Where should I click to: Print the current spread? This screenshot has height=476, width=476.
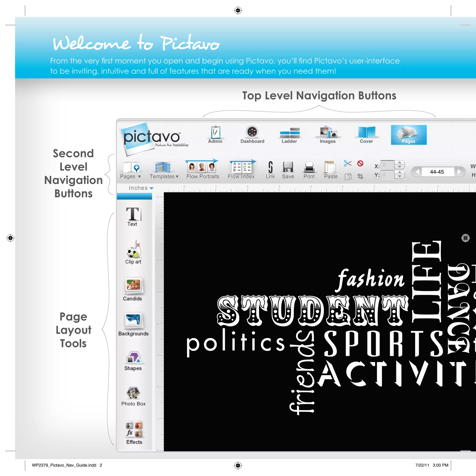(x=309, y=170)
